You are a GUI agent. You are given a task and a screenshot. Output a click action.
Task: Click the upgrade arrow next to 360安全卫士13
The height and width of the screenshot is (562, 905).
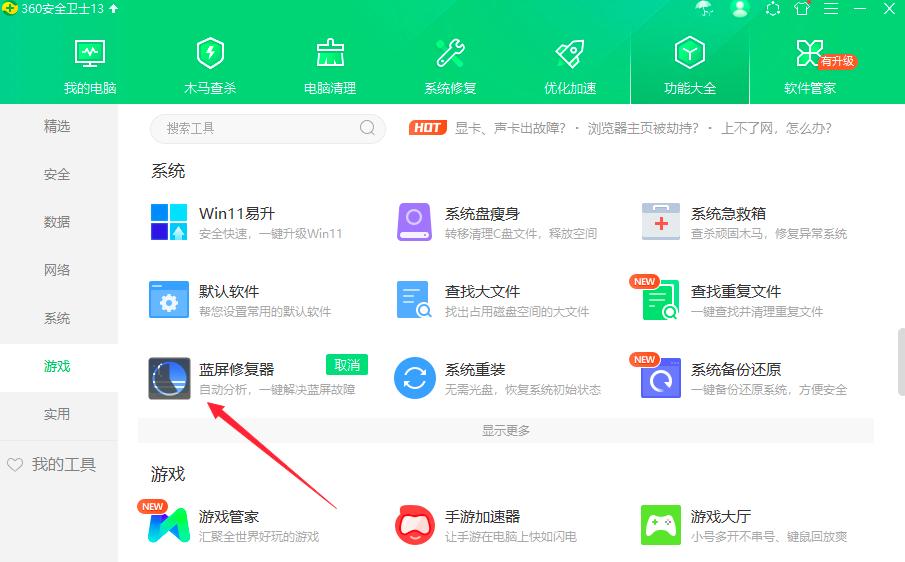[113, 9]
